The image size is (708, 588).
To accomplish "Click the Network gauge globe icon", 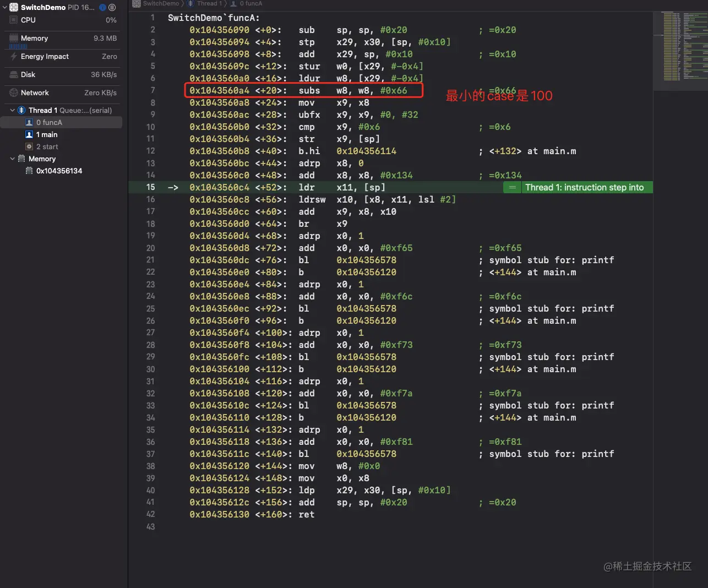I will click(14, 92).
